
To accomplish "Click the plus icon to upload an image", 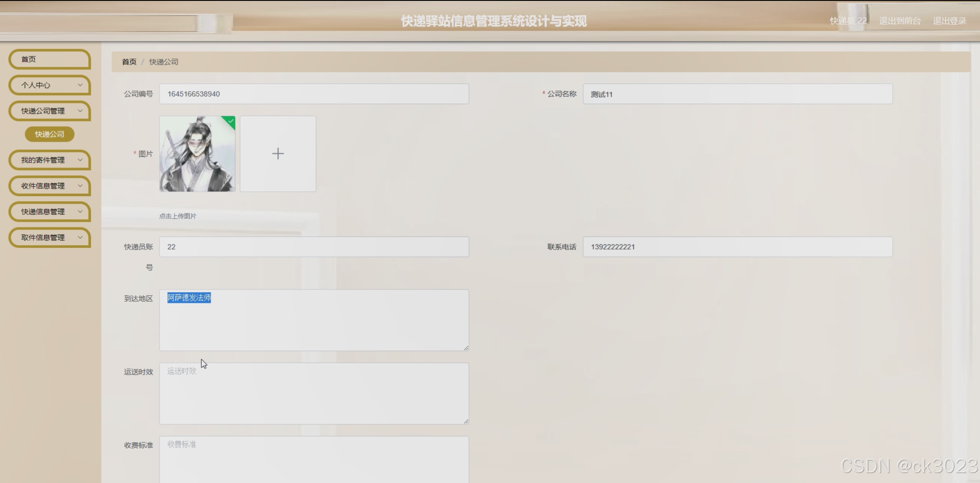I will click(278, 154).
